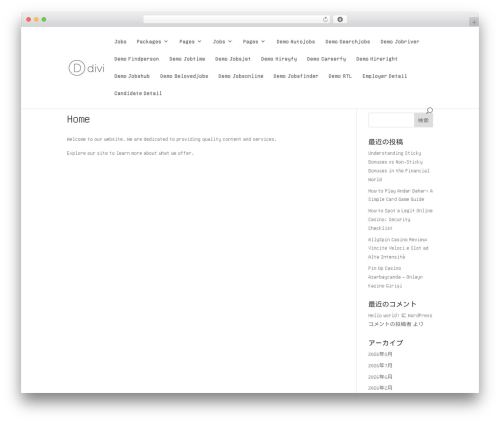
Task: Open the browser download indicator button
Action: click(x=340, y=20)
